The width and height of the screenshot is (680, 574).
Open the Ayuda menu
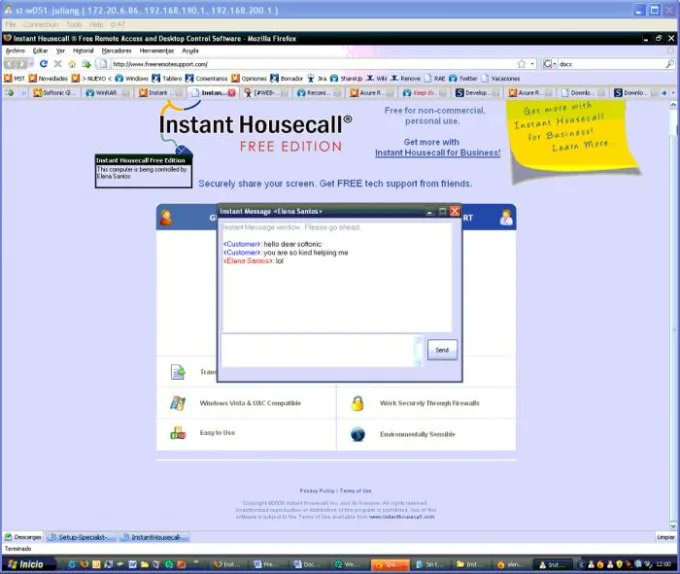point(190,51)
